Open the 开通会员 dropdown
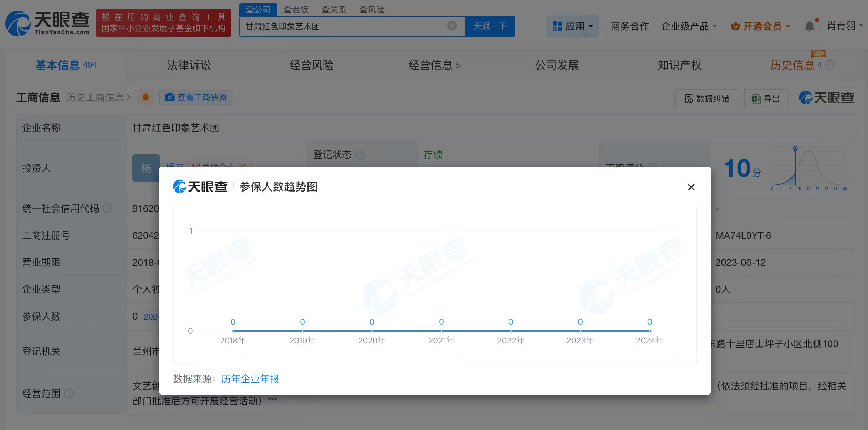 click(760, 26)
